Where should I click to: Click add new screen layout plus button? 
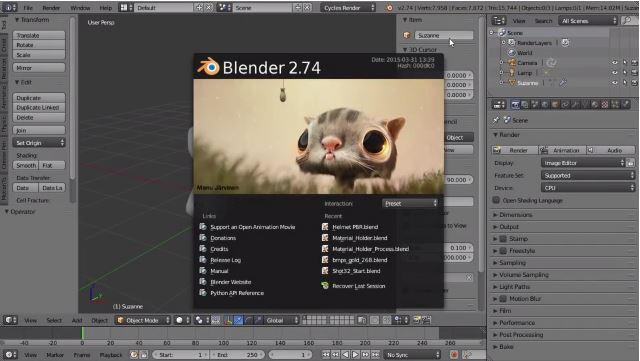199,7
